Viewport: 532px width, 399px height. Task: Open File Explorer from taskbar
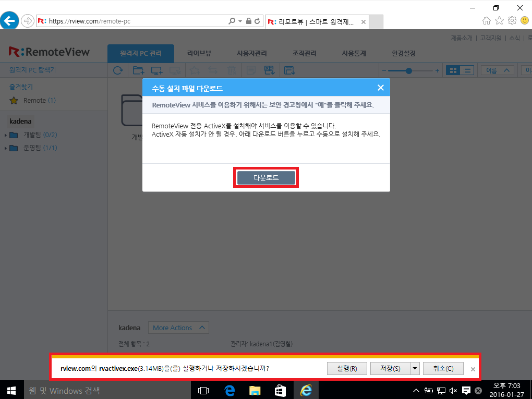point(255,391)
